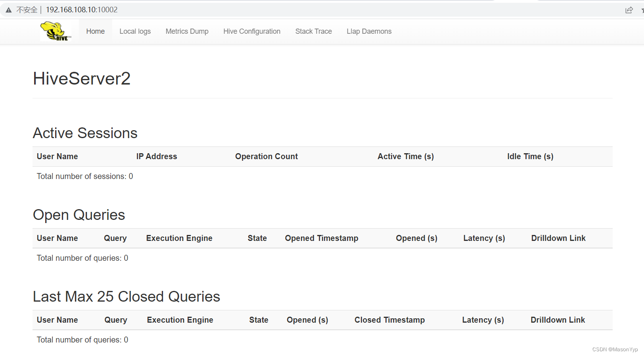Click the IP Address column header
The width and height of the screenshot is (644, 356).
(x=157, y=156)
